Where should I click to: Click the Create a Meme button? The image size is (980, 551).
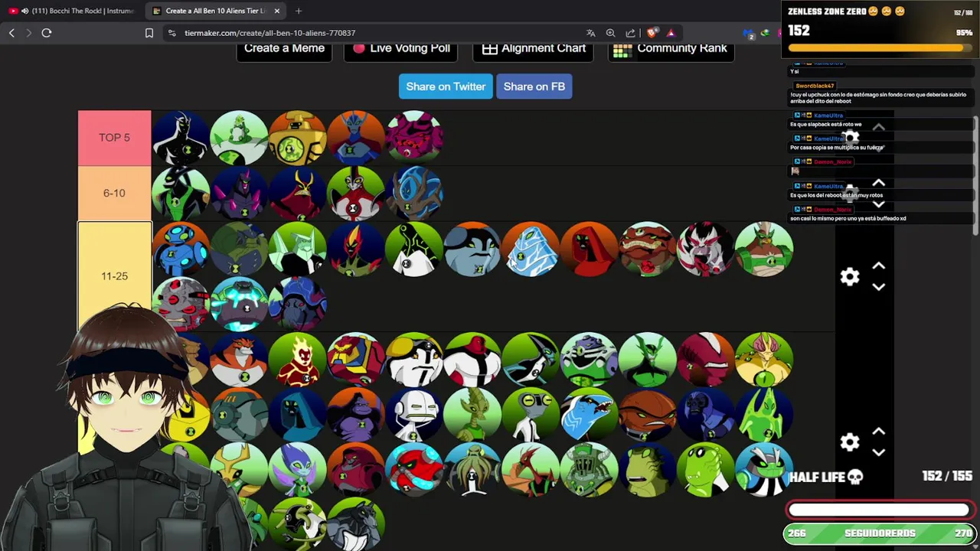[284, 49]
